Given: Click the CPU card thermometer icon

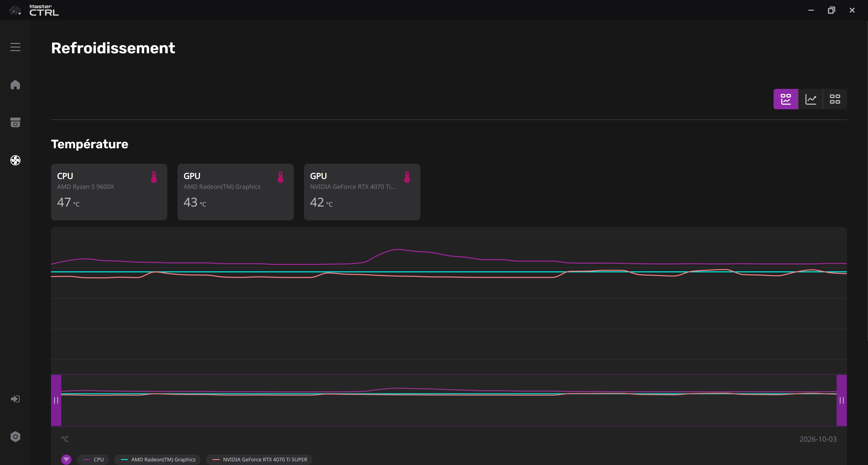Looking at the screenshot, I should point(154,177).
